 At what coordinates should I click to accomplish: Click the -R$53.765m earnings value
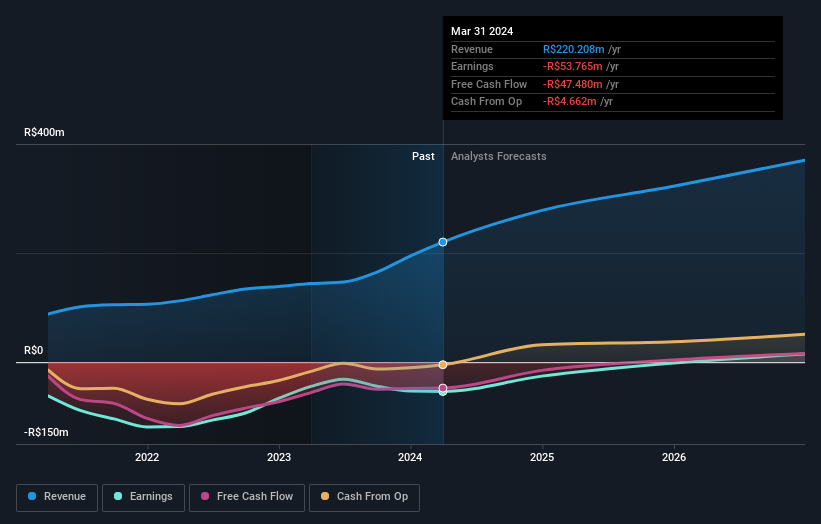point(572,66)
